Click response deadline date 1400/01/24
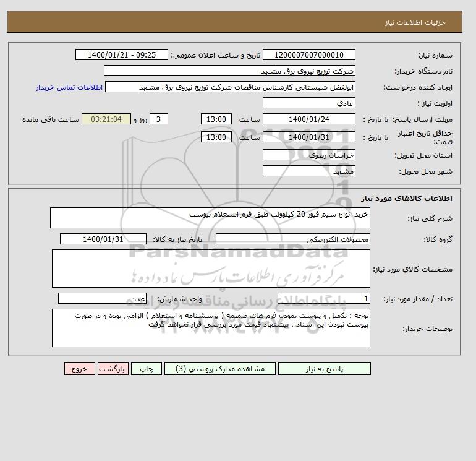Image resolution: width=476 pixels, height=461 pixels. (308, 119)
